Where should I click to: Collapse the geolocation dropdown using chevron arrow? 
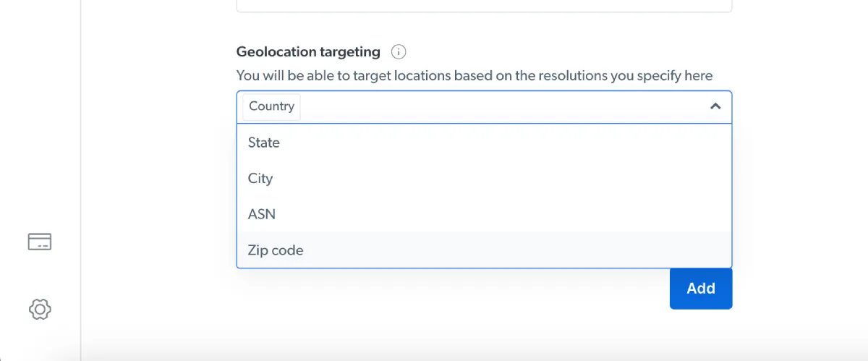(715, 106)
